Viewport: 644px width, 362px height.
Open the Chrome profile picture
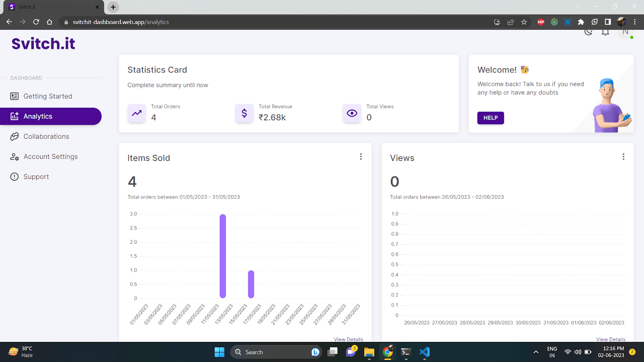click(621, 22)
